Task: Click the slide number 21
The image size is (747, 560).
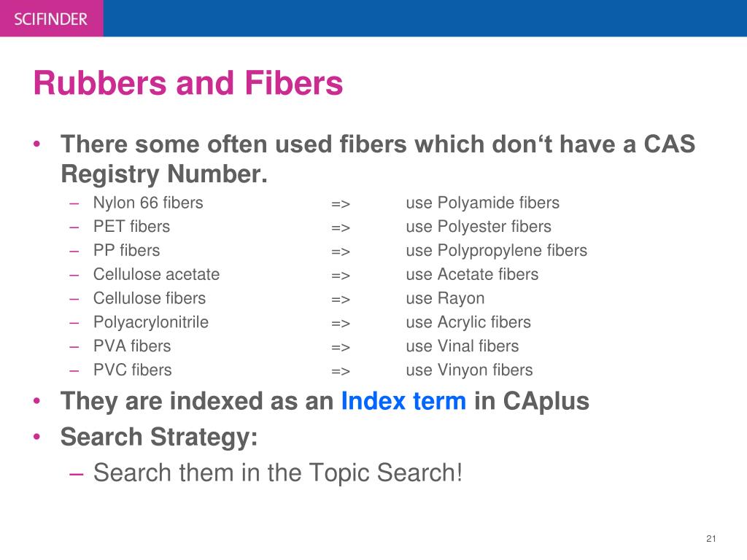Action: (x=711, y=539)
